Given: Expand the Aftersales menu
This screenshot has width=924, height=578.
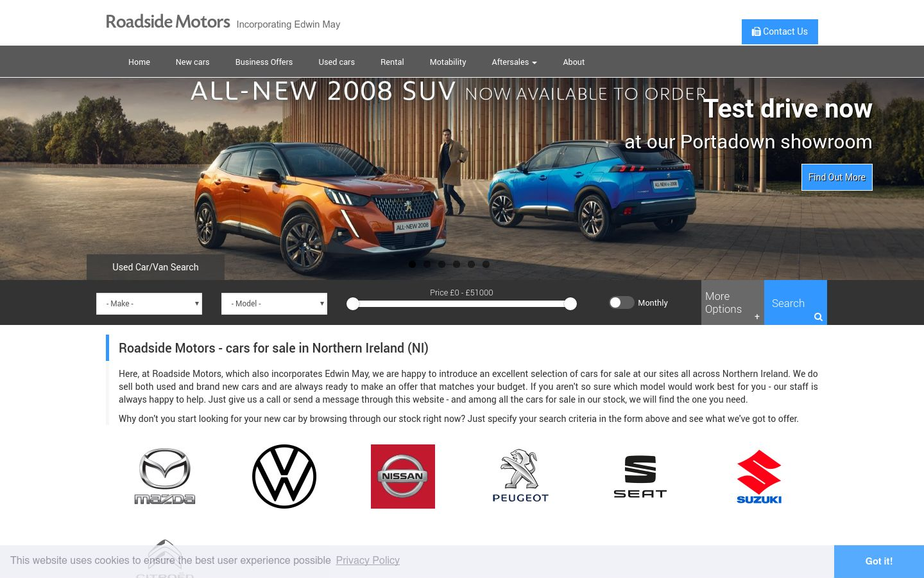Looking at the screenshot, I should click(514, 62).
